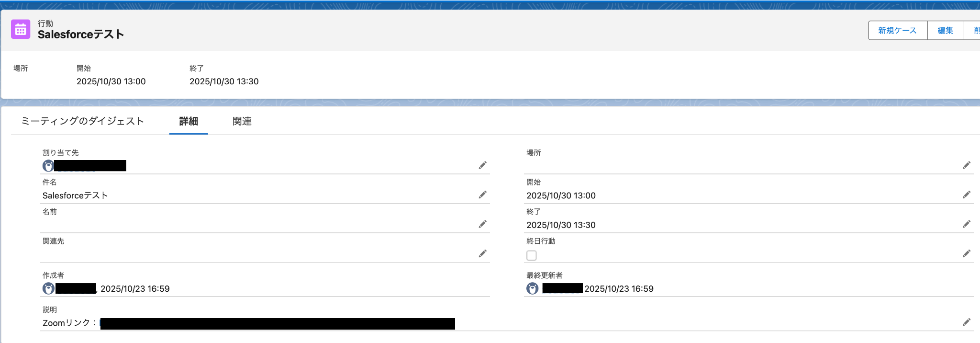The width and height of the screenshot is (980, 343).
Task: Open the redacted 作成者 user link
Action: tap(76, 288)
